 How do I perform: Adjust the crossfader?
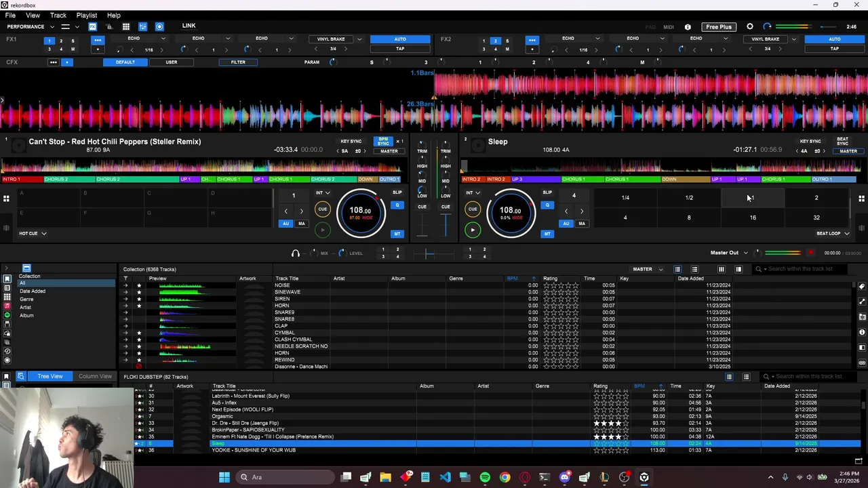tap(429, 254)
